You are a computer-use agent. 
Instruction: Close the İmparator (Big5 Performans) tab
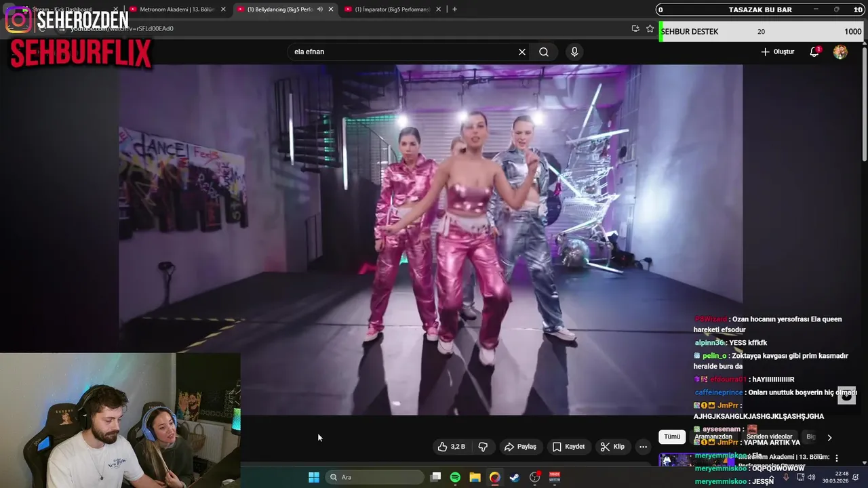(x=438, y=9)
